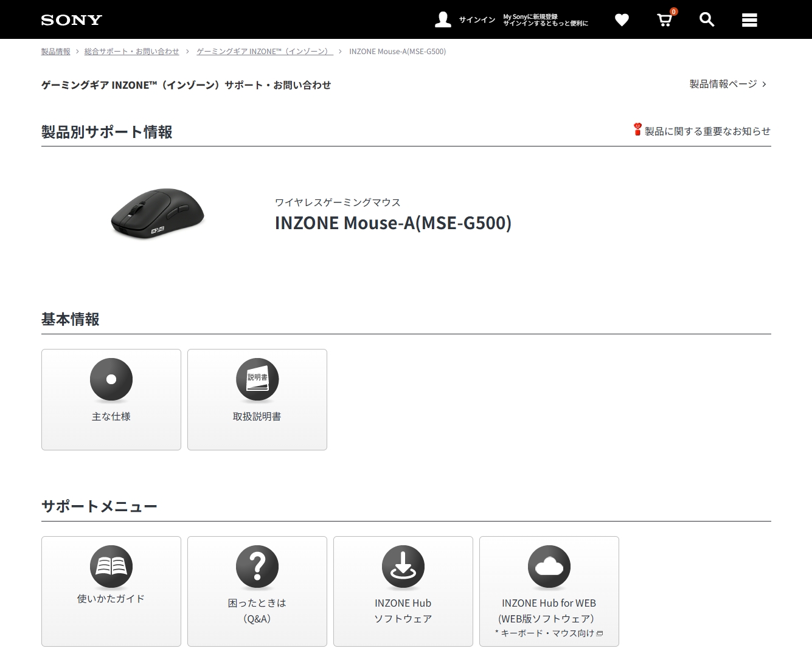Screen dimensions: 812x651
Task: Click the ワイヤレスゲーミングマウス text
Action: click(338, 202)
